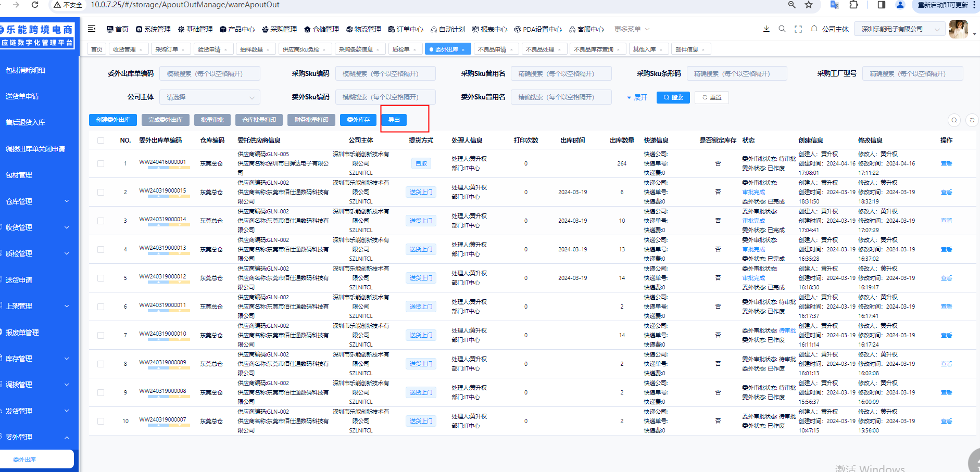The image size is (980, 472).
Task: Click the user avatar picture
Action: click(959, 29)
